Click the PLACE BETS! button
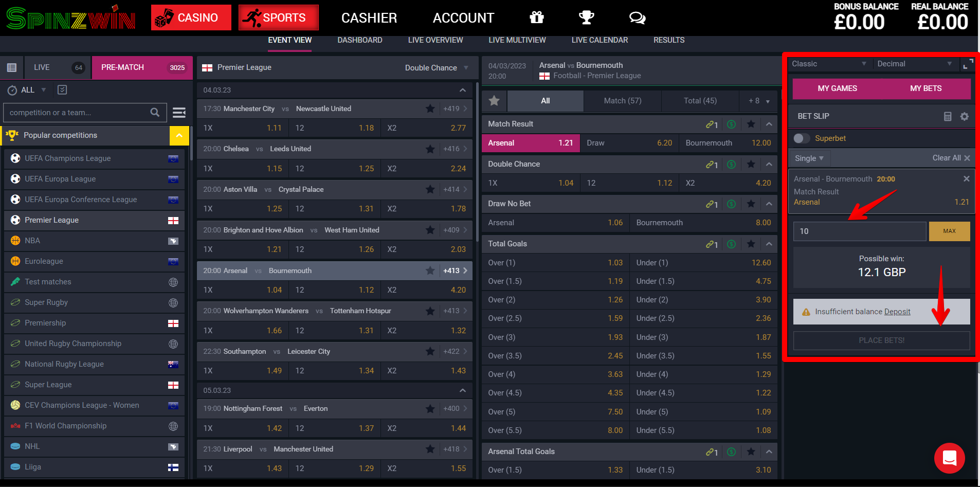Viewport: 980px width, 487px height. [881, 340]
